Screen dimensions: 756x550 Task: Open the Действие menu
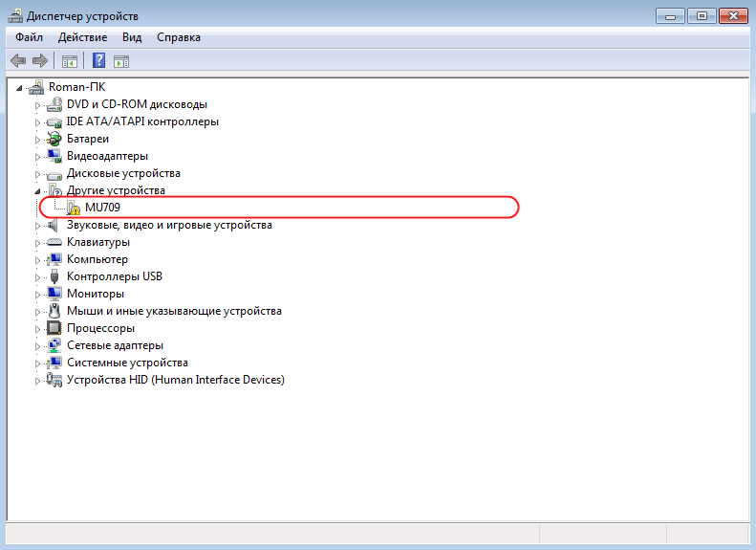[x=82, y=37]
